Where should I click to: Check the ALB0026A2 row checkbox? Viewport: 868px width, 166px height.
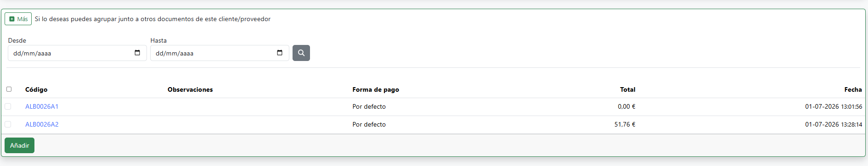[8, 124]
